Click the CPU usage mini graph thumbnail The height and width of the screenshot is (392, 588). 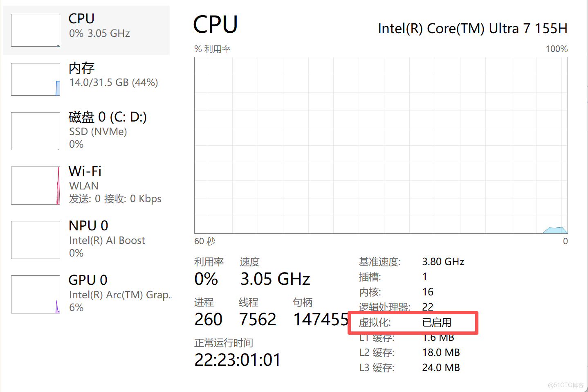[x=36, y=30]
